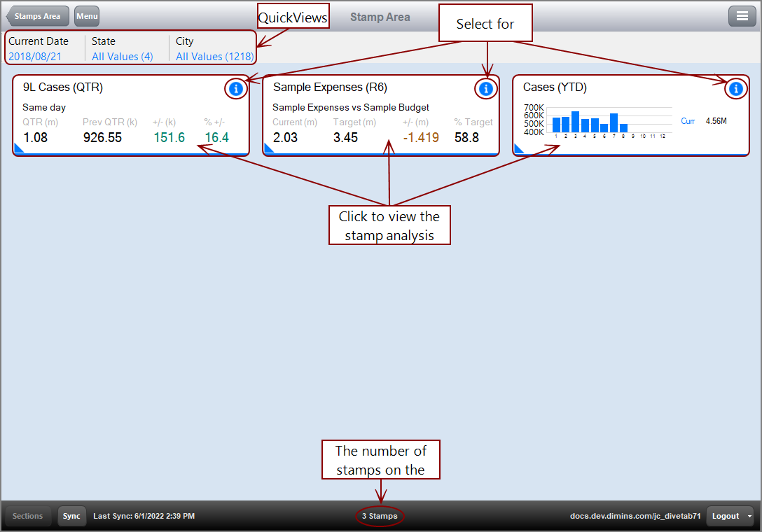Open the hamburger menu at top right
Image resolution: width=762 pixels, height=532 pixels.
point(742,15)
